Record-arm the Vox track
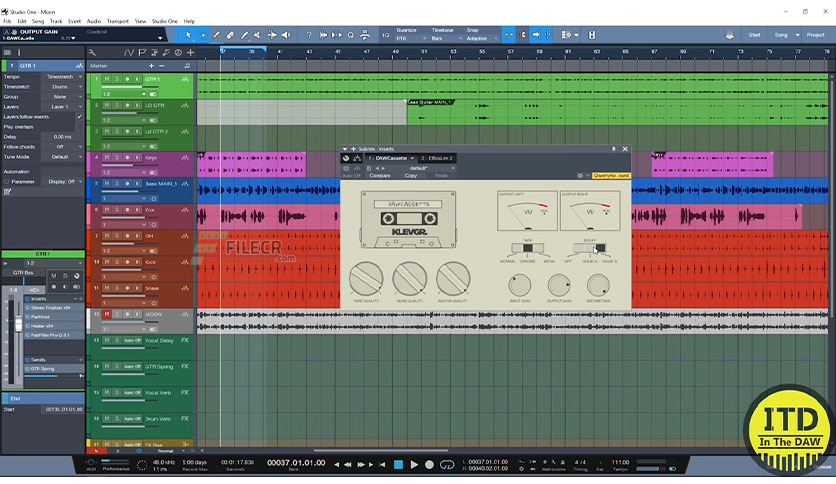This screenshot has height=484, width=836. (127, 209)
